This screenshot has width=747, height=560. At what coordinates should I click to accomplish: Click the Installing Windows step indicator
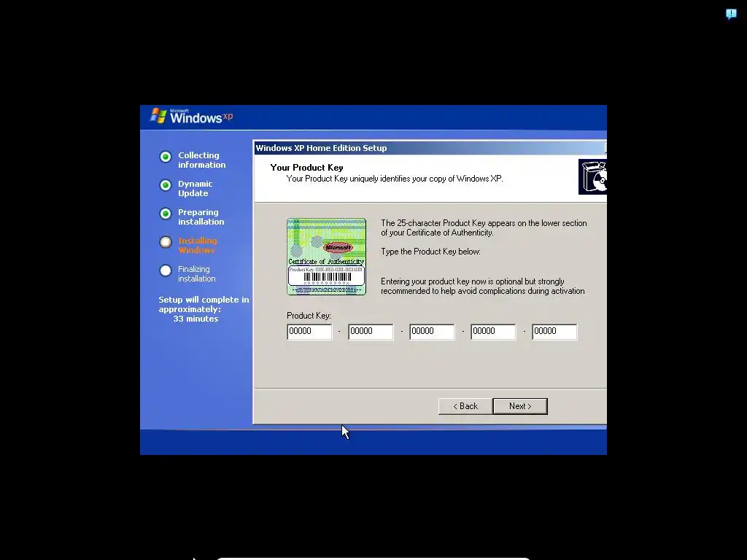[x=166, y=242]
